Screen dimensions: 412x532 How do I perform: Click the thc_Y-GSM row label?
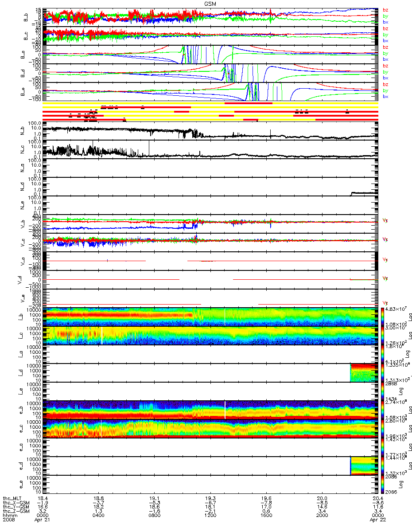click(x=16, y=506)
